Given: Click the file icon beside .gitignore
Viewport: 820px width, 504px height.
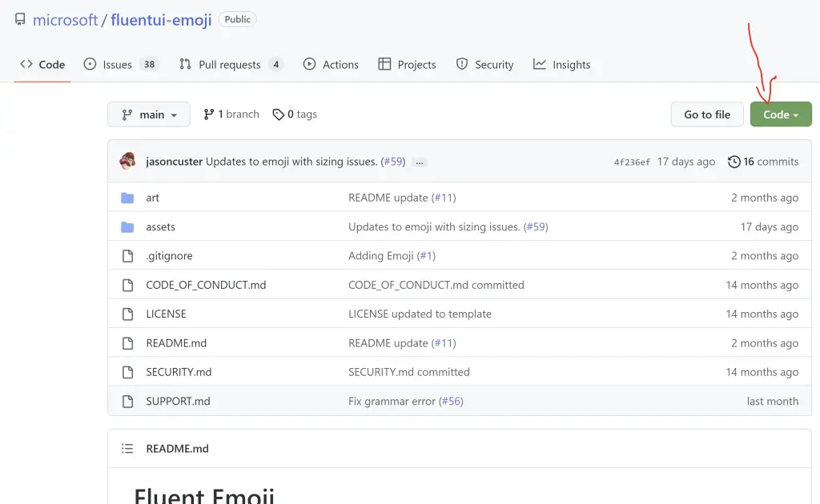Looking at the screenshot, I should [127, 255].
